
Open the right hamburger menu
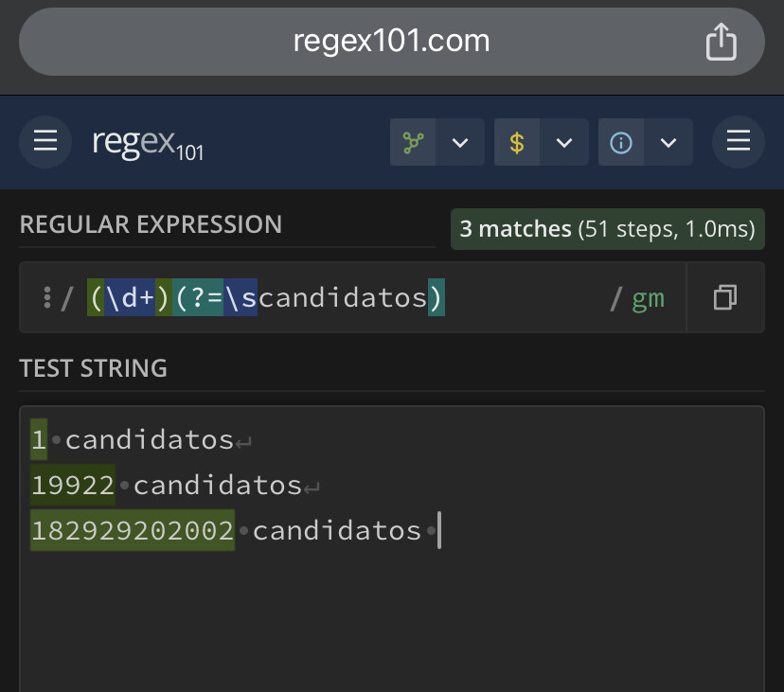(738, 142)
